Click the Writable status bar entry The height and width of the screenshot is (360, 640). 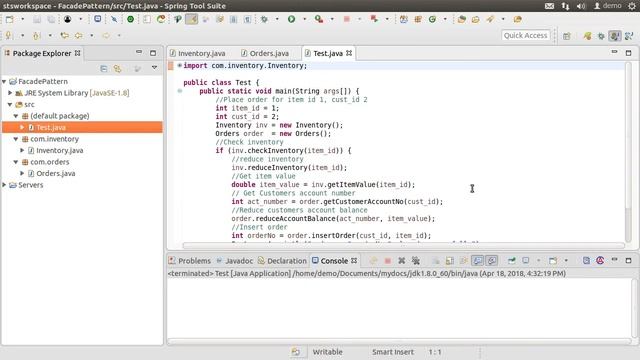point(328,352)
